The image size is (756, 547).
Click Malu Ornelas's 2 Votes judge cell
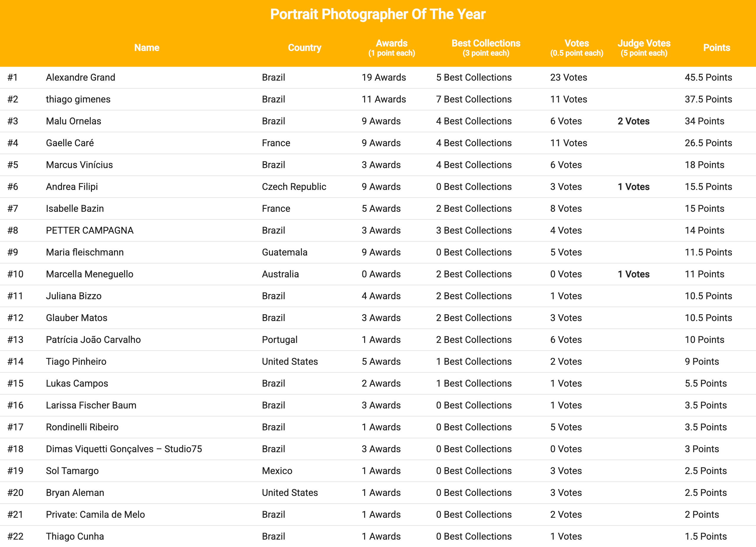pos(633,121)
